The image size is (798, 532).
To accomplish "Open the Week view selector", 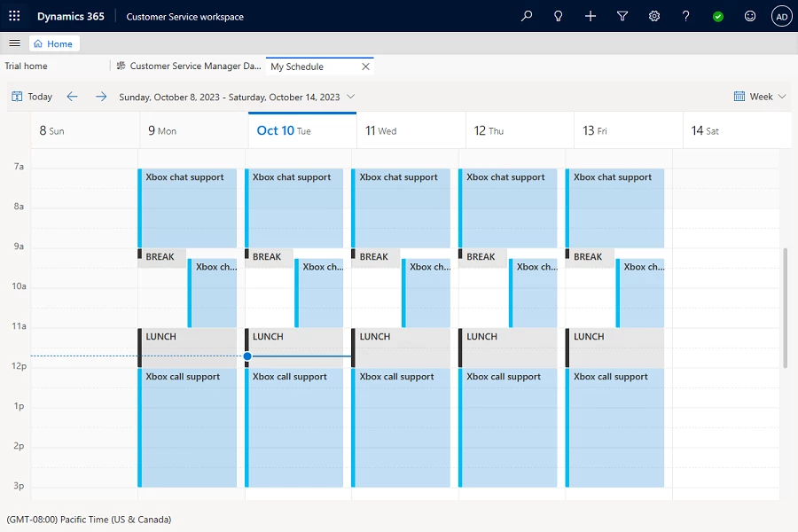I will [x=760, y=96].
